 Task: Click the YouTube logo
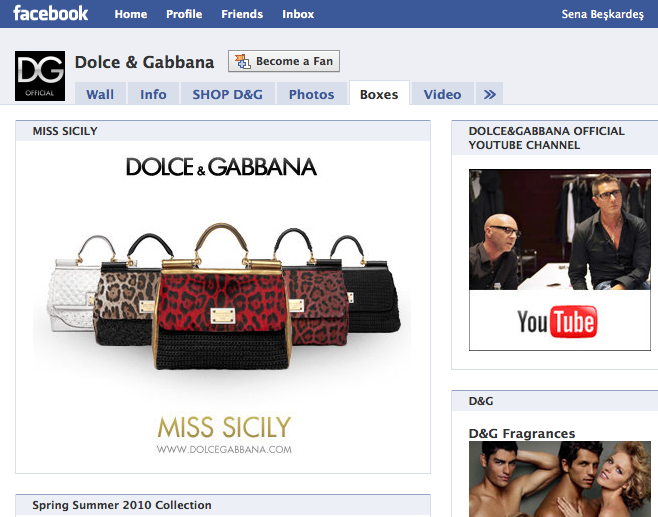[557, 322]
